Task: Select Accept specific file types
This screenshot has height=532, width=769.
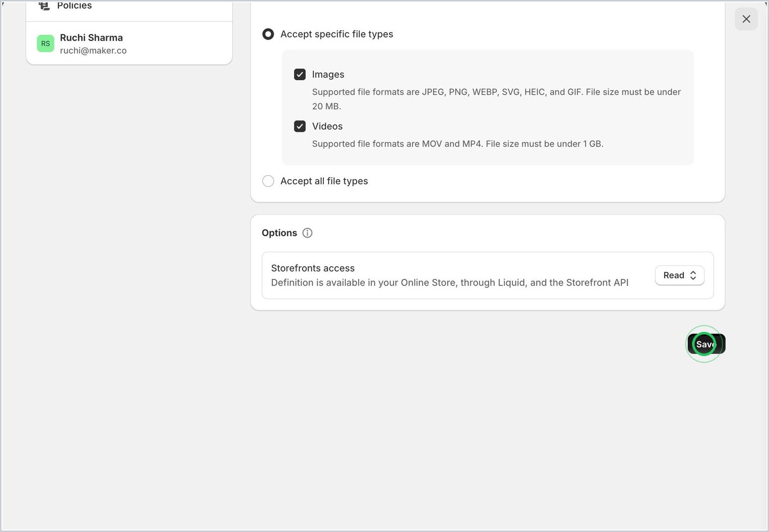Action: [268, 34]
